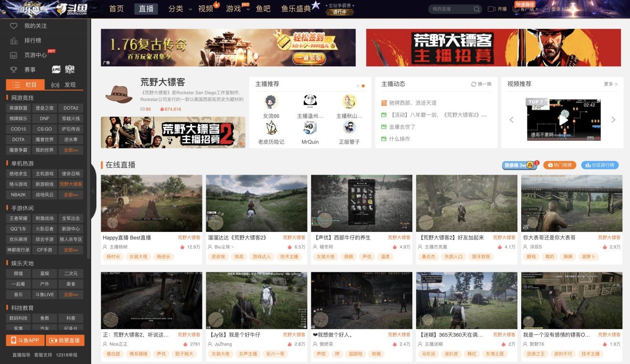Image resolution: width=630 pixels, height=364 pixels.
Task: Play the TOP 7 recommended video
Action: (564, 119)
